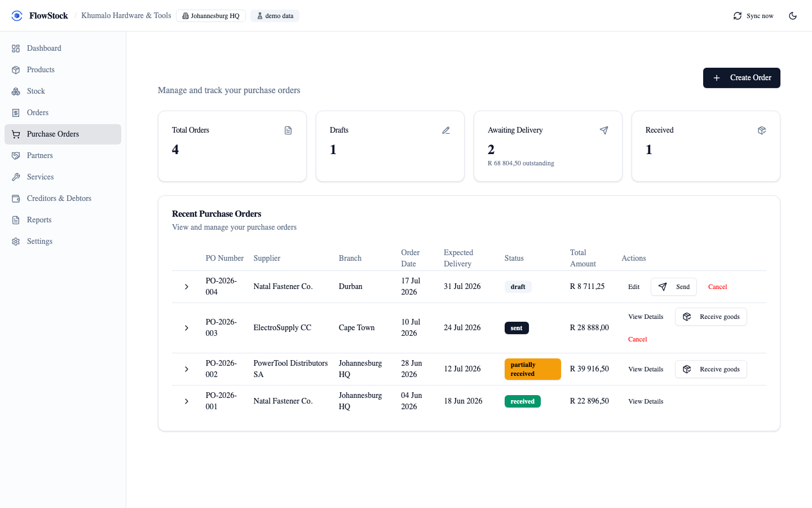Receive goods for PO-2026-003

click(711, 317)
